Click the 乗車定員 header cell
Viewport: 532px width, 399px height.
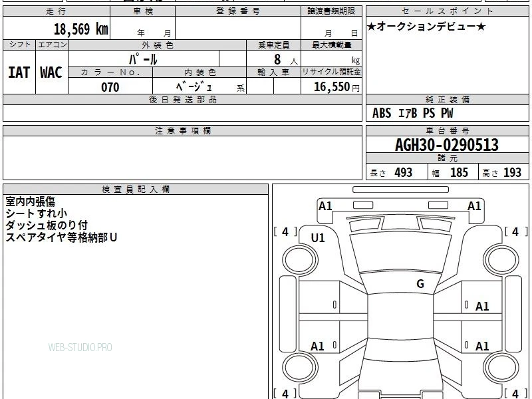[273, 45]
